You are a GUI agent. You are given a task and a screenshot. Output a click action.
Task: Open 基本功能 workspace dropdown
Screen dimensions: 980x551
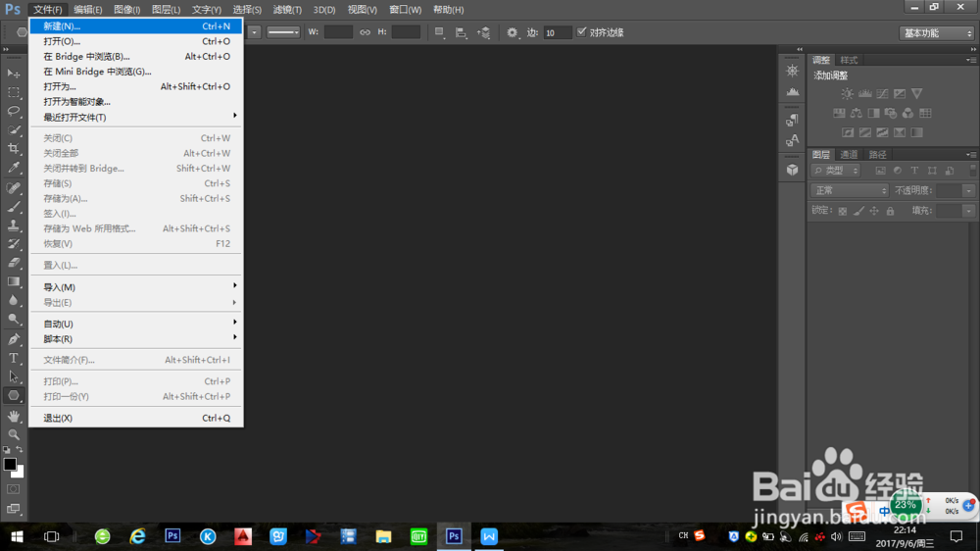pos(938,33)
